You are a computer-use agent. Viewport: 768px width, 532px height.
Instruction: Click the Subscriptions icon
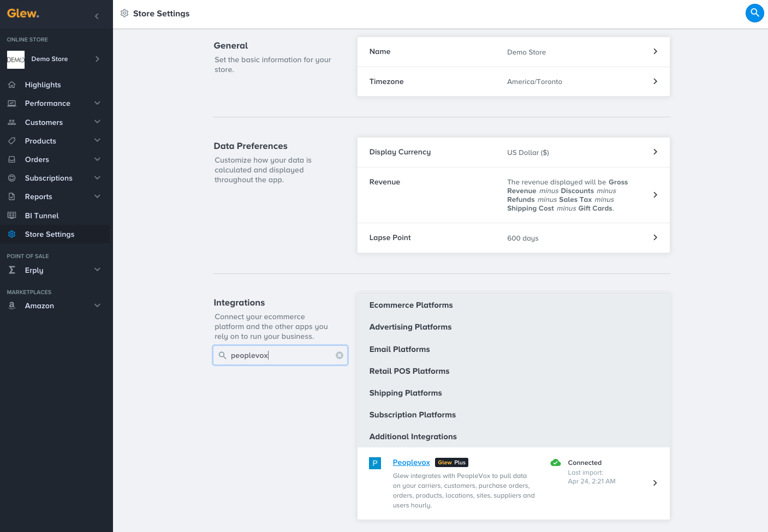[x=12, y=178]
